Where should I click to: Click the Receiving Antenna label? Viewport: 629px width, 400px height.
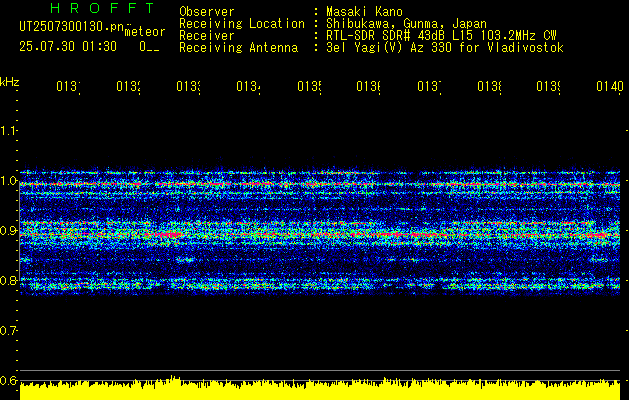pos(238,48)
